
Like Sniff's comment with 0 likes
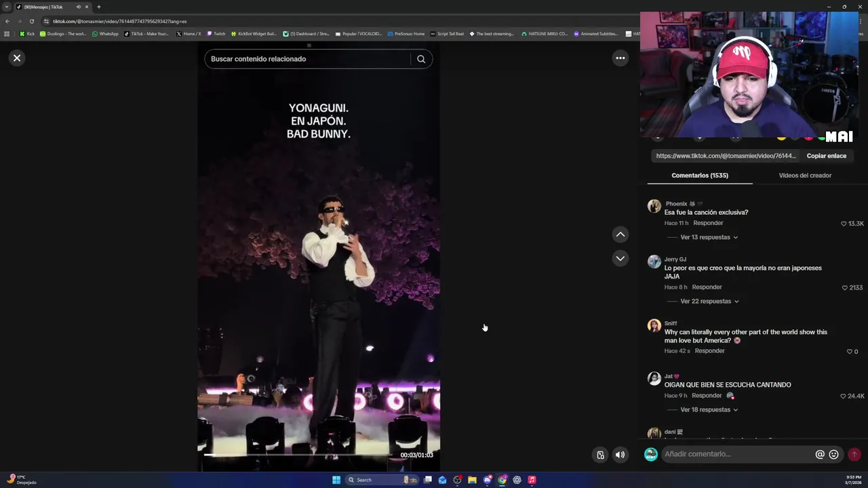849,352
